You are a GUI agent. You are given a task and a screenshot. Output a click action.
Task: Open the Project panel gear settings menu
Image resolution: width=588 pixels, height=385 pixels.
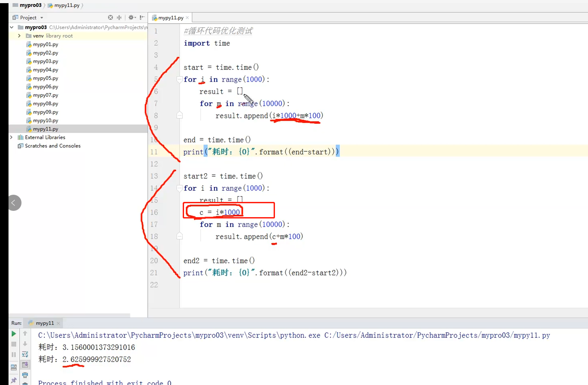(x=132, y=17)
